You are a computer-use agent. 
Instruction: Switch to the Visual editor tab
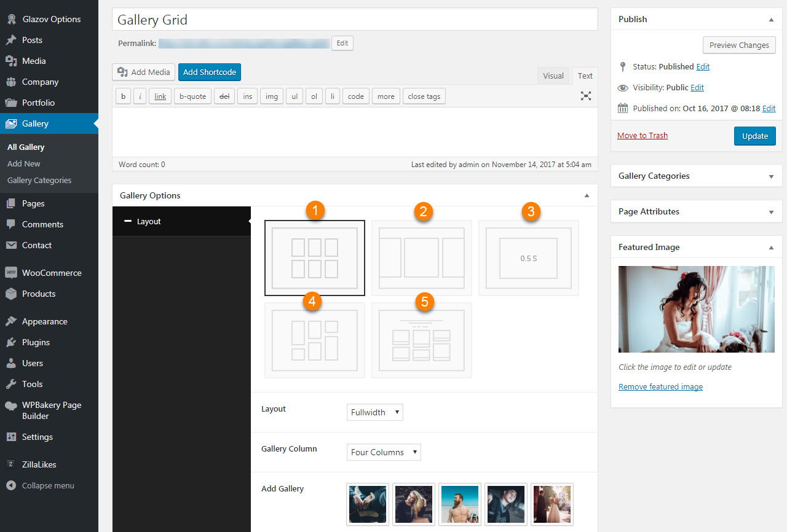553,76
